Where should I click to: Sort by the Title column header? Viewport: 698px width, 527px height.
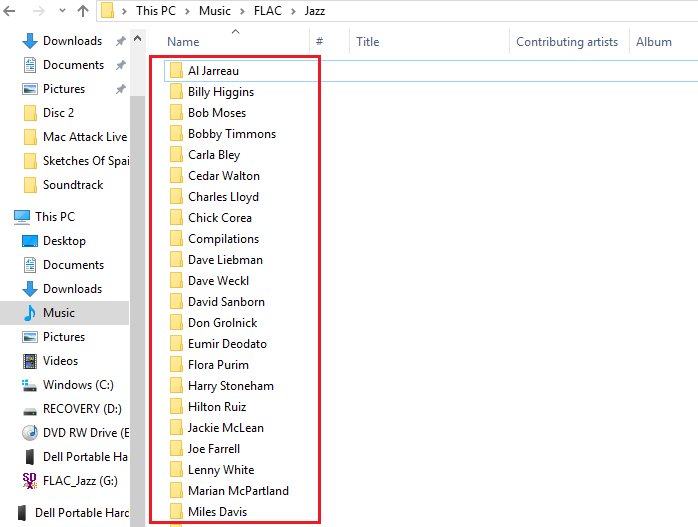click(368, 42)
